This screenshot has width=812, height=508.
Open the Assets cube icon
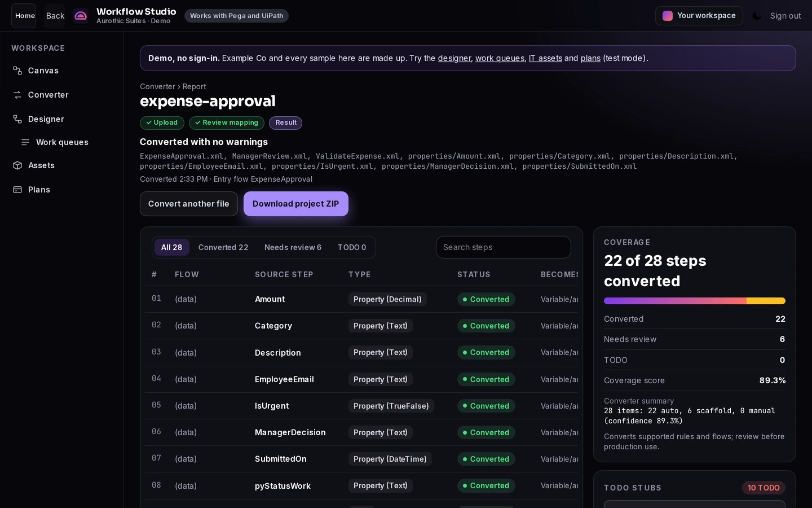(x=17, y=165)
